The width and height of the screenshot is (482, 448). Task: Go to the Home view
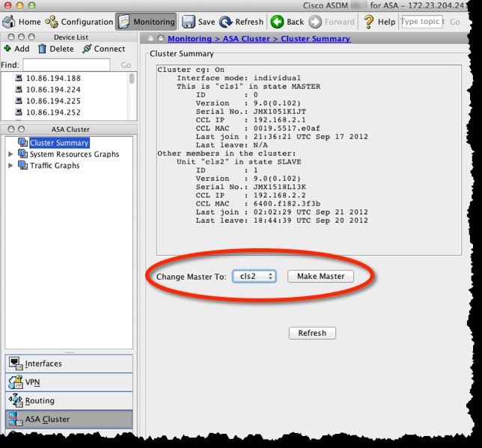pos(21,22)
